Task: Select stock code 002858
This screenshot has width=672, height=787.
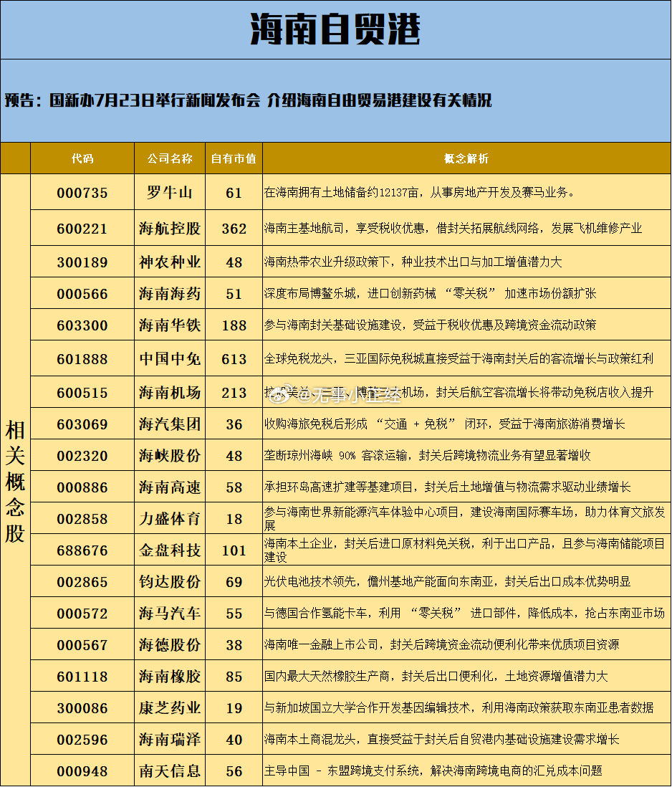Action: coord(82,520)
